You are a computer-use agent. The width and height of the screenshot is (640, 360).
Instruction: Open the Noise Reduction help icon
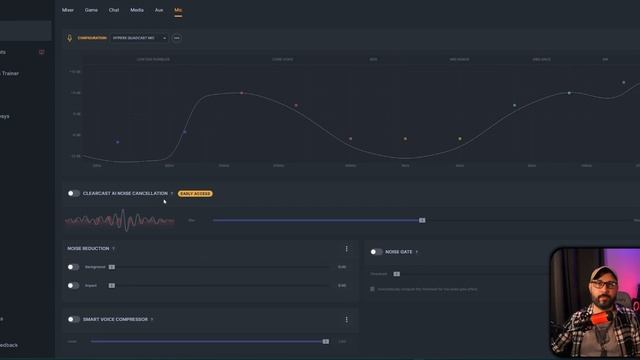(x=113, y=249)
